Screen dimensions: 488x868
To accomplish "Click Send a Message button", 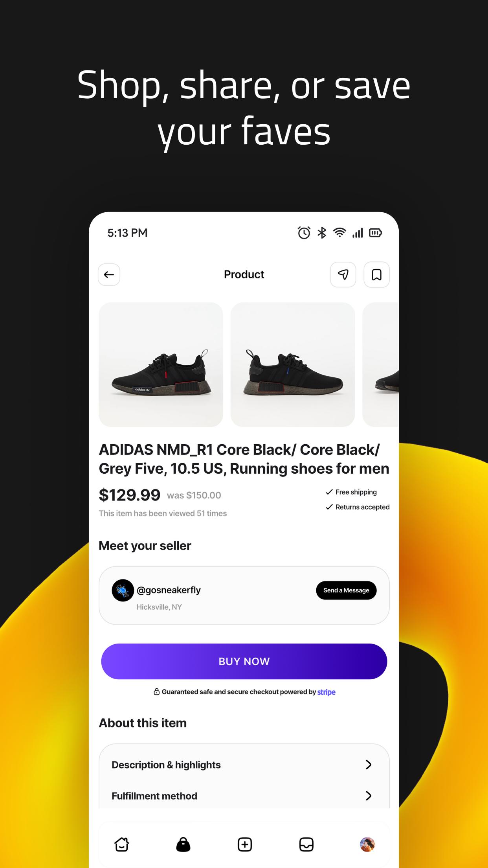I will (346, 590).
